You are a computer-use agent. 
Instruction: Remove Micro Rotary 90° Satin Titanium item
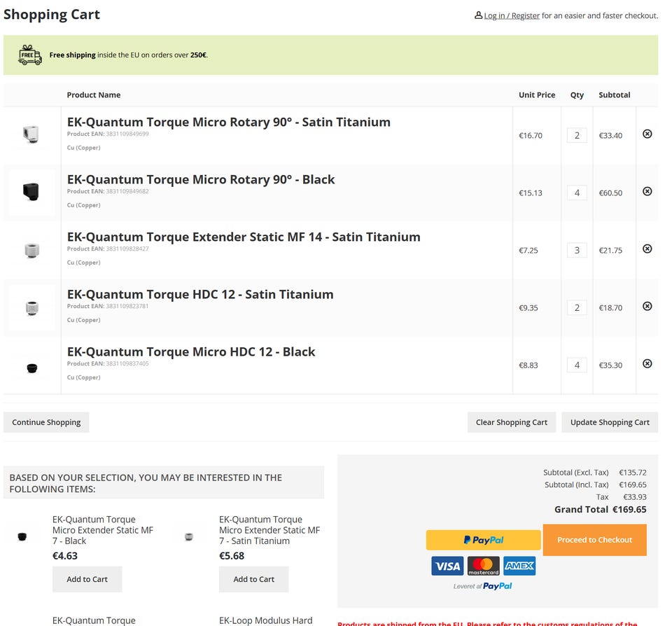647,134
